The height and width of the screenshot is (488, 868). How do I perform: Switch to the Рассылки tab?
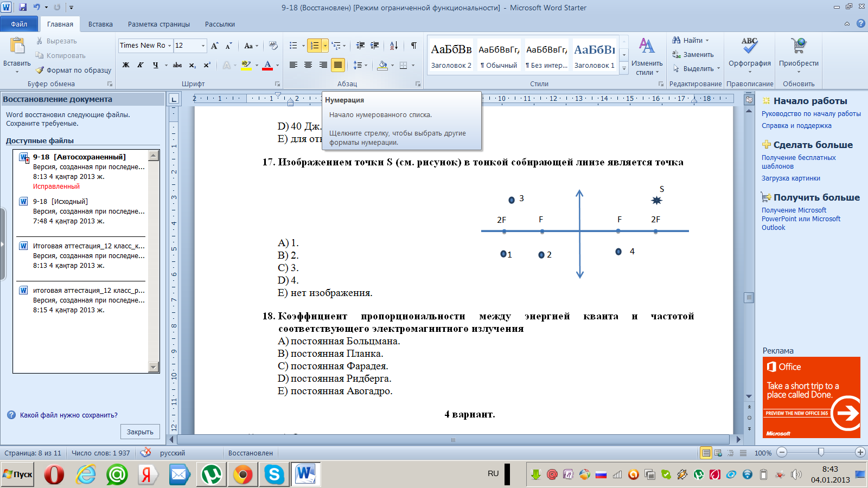(x=220, y=24)
